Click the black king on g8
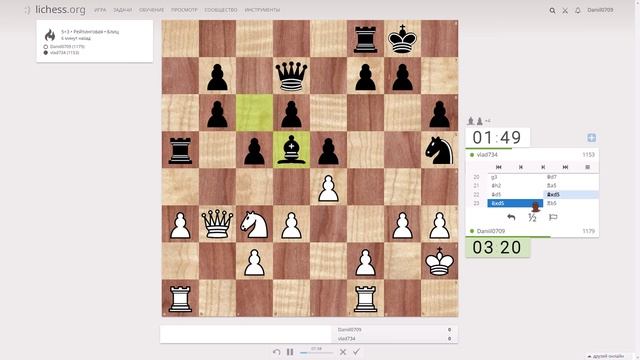The height and width of the screenshot is (360, 640). [x=402, y=38]
